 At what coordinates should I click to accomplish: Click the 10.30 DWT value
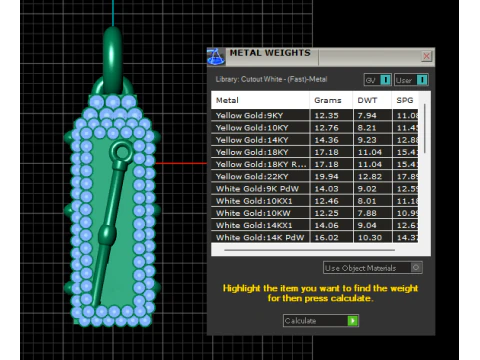coord(370,238)
